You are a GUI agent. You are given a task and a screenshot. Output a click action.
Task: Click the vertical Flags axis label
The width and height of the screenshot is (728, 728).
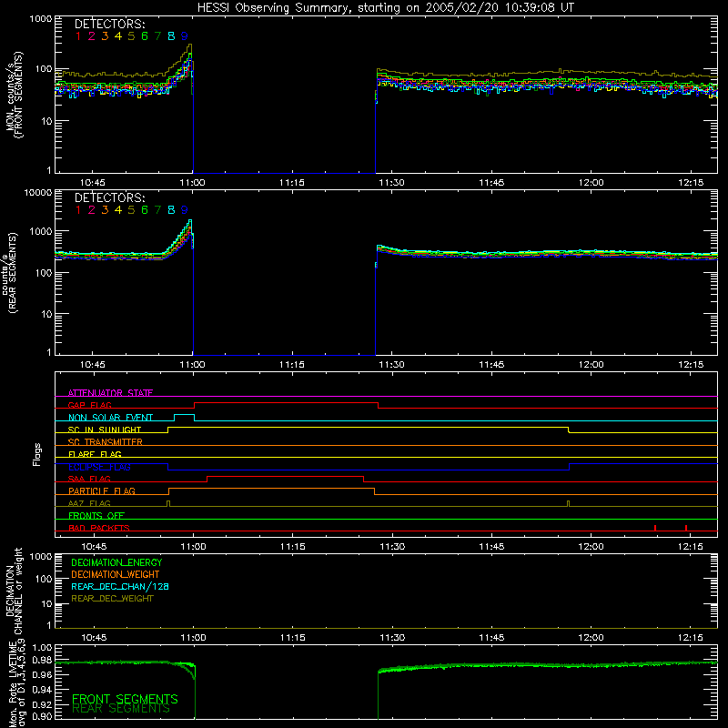[36, 454]
